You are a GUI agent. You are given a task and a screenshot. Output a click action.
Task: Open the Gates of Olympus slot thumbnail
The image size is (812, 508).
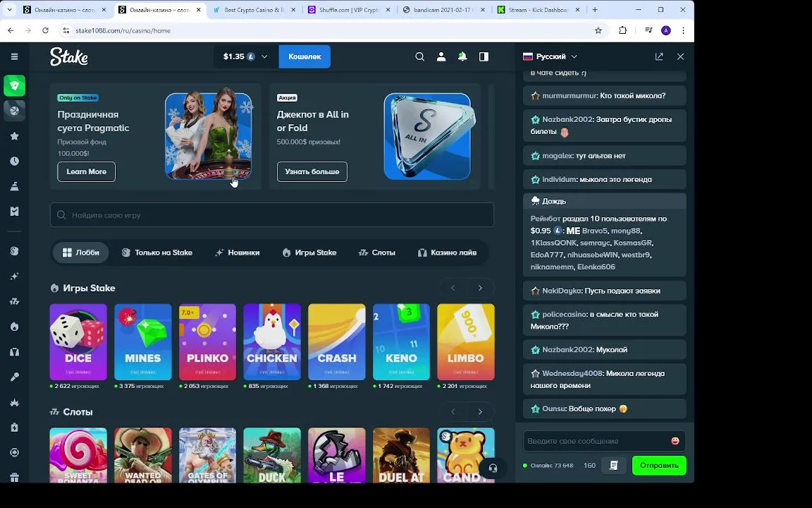pyautogui.click(x=207, y=455)
